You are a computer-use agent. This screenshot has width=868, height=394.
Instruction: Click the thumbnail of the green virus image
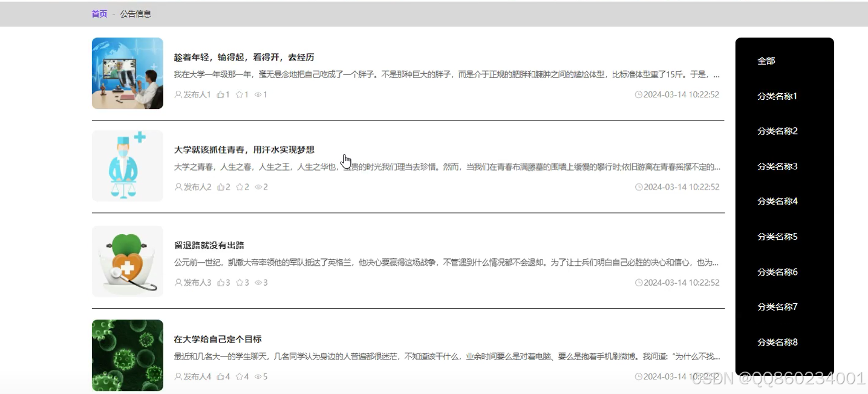click(127, 355)
